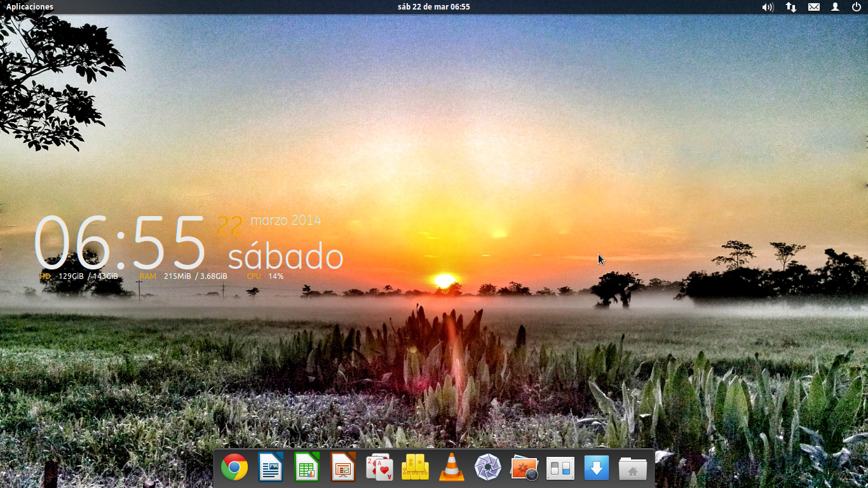Open the power session menu
The width and height of the screenshot is (868, 488).
(x=857, y=7)
